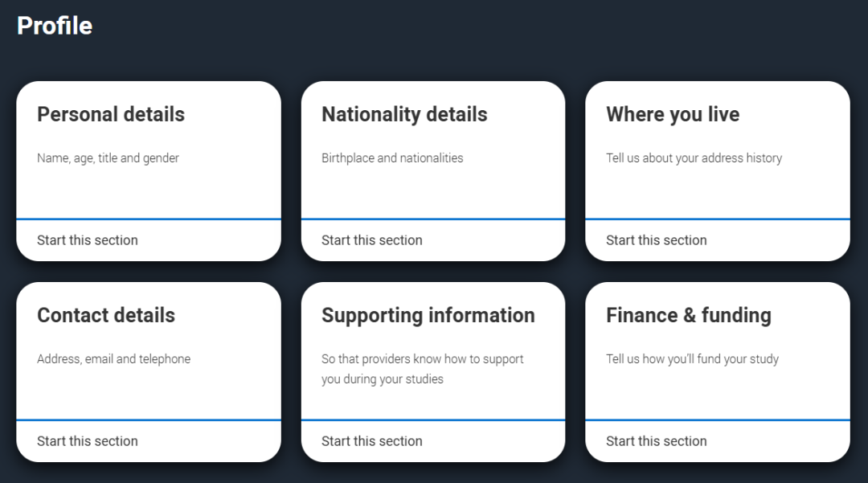868x483 pixels.
Task: Select the Finance & funding title
Action: 689,315
